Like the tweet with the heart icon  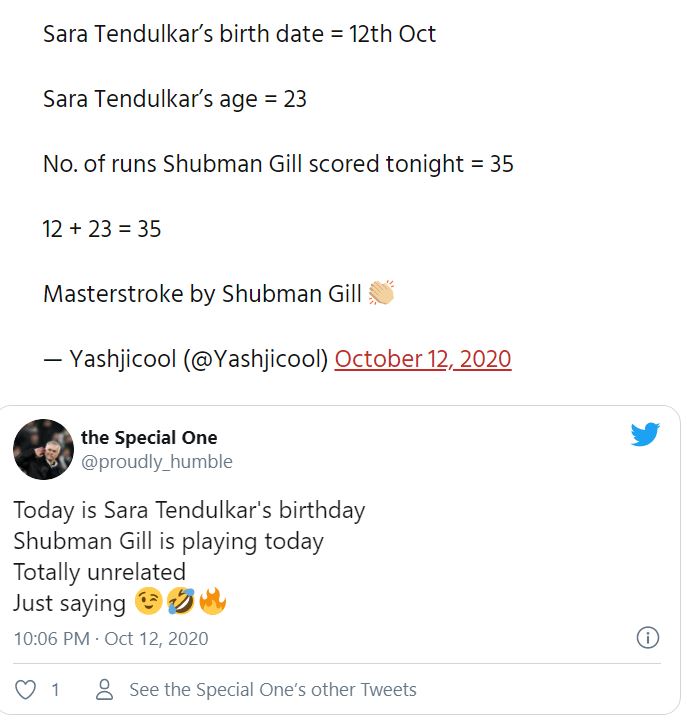[x=27, y=690]
